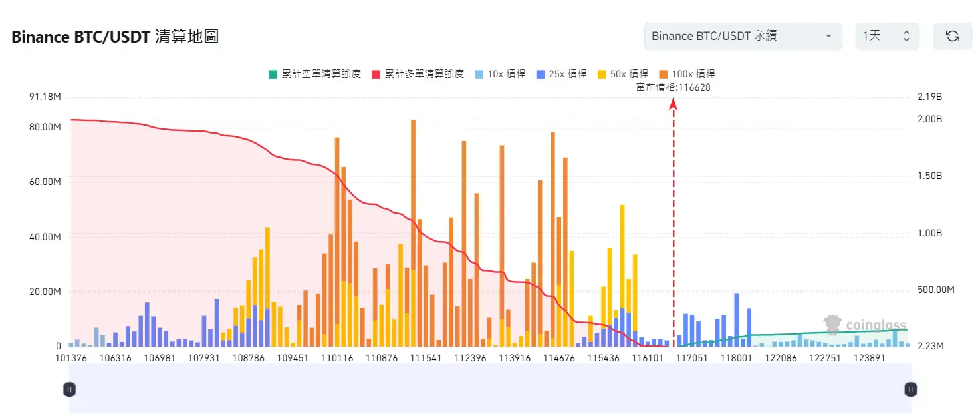The height and width of the screenshot is (416, 980).
Task: Click the light blue 10x legend swatch
Action: pyautogui.click(x=479, y=74)
